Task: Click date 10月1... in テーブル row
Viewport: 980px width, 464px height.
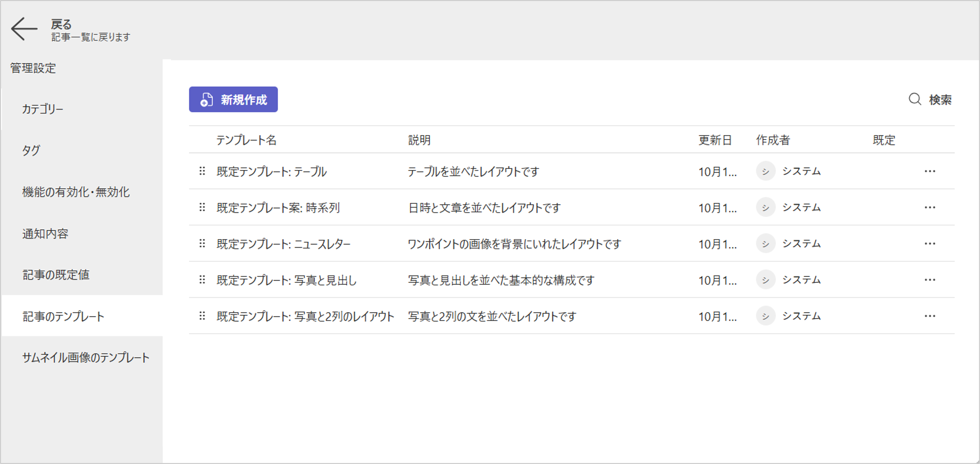Action: coord(717,172)
